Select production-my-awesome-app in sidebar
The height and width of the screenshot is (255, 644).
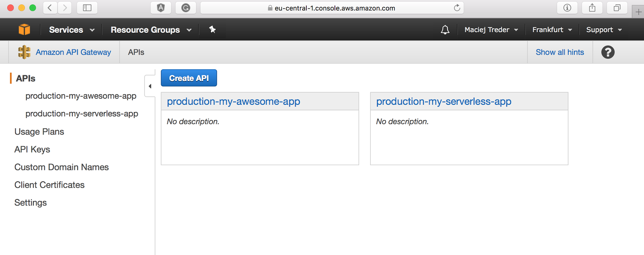(81, 96)
